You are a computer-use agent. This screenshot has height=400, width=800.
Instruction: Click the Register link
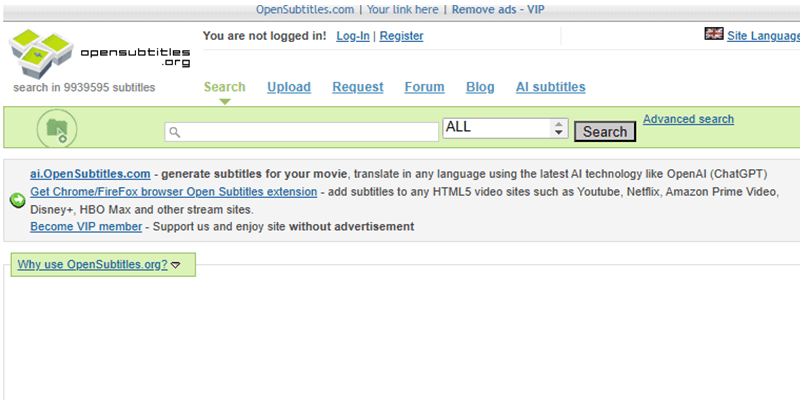click(401, 36)
